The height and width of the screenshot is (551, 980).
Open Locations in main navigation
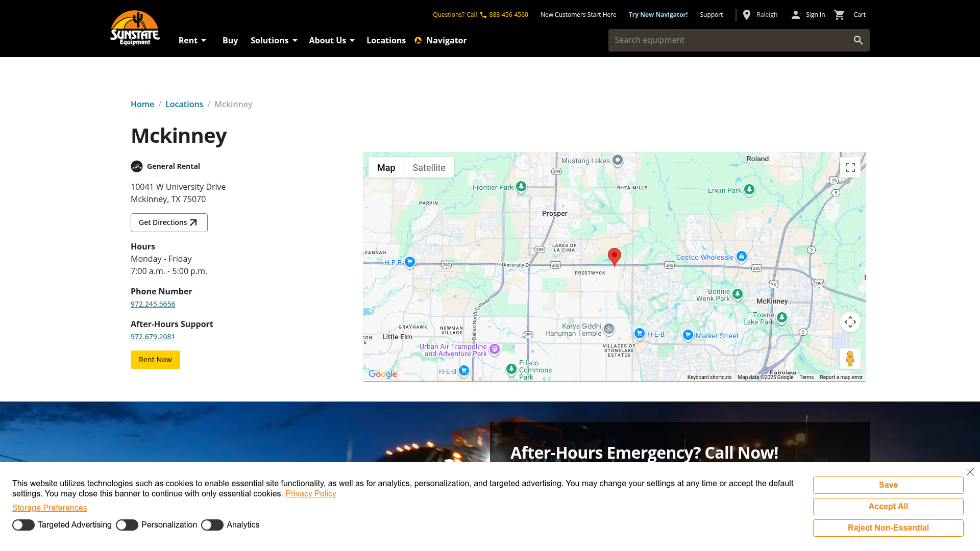coord(386,40)
